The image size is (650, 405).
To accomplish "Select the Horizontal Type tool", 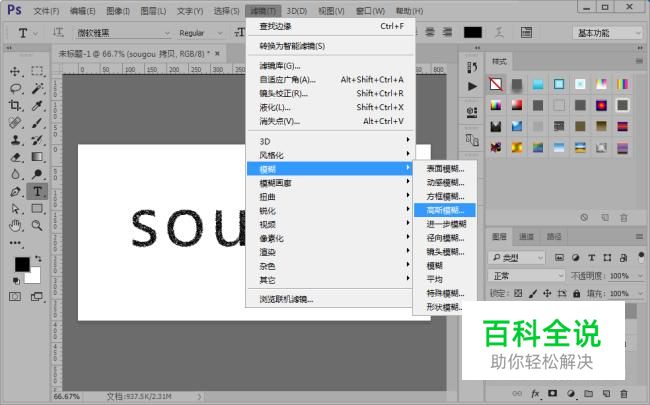I will point(37,191).
